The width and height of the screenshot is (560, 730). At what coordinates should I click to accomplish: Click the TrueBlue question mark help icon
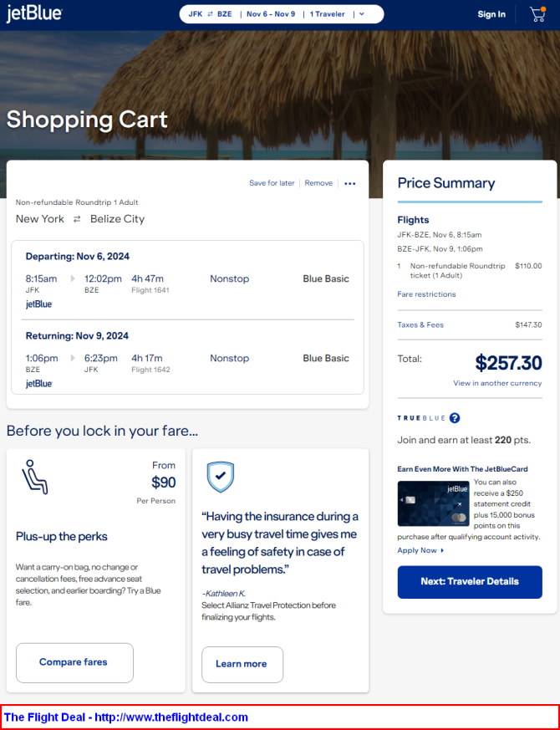click(x=455, y=417)
